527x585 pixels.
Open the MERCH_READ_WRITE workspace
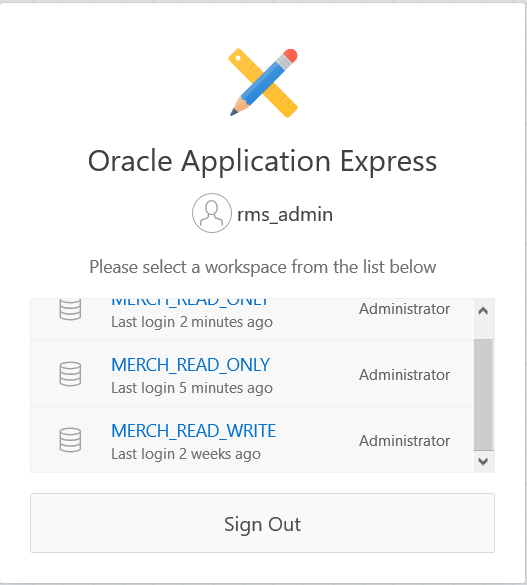[194, 431]
